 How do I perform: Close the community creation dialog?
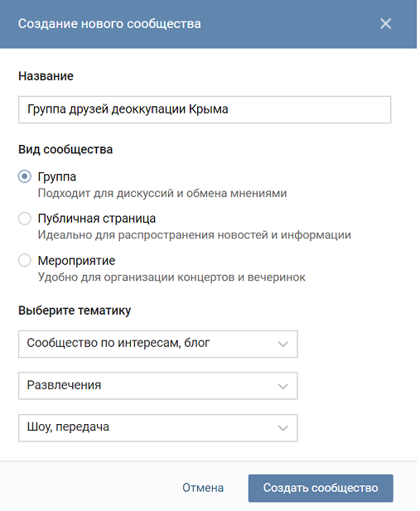(385, 23)
